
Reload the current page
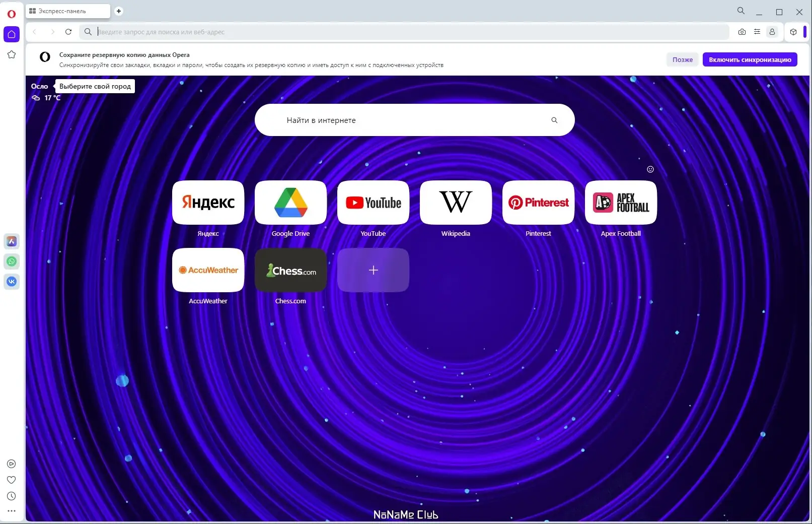(x=68, y=32)
